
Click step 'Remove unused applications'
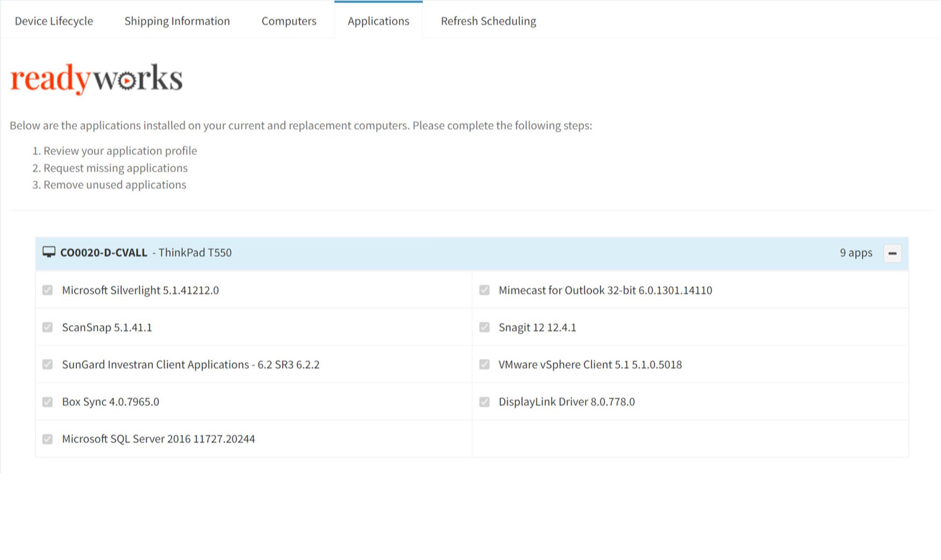click(x=115, y=185)
